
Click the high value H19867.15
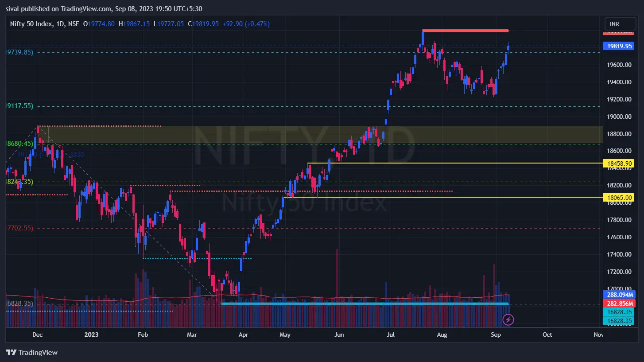pyautogui.click(x=134, y=24)
